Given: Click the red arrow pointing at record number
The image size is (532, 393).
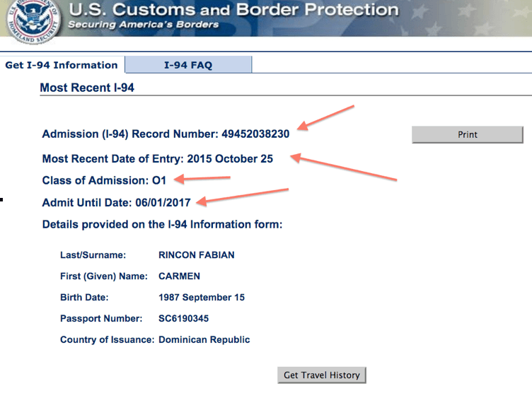Looking at the screenshot, I should tap(325, 117).
